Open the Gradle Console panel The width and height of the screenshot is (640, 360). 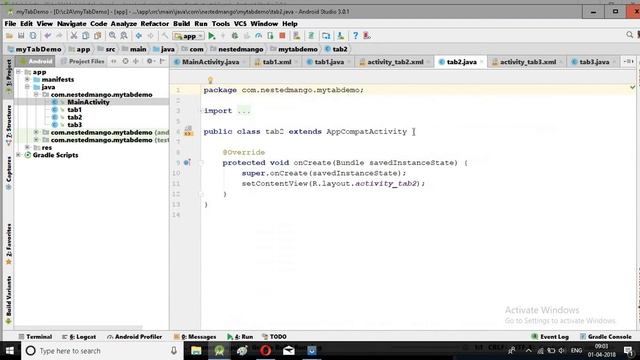coord(606,337)
